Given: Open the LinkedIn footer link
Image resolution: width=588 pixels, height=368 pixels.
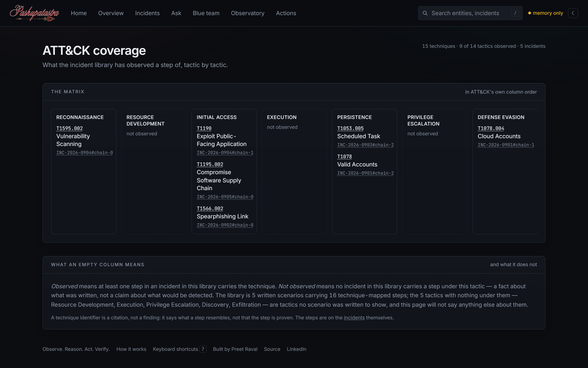Looking at the screenshot, I should point(296,349).
